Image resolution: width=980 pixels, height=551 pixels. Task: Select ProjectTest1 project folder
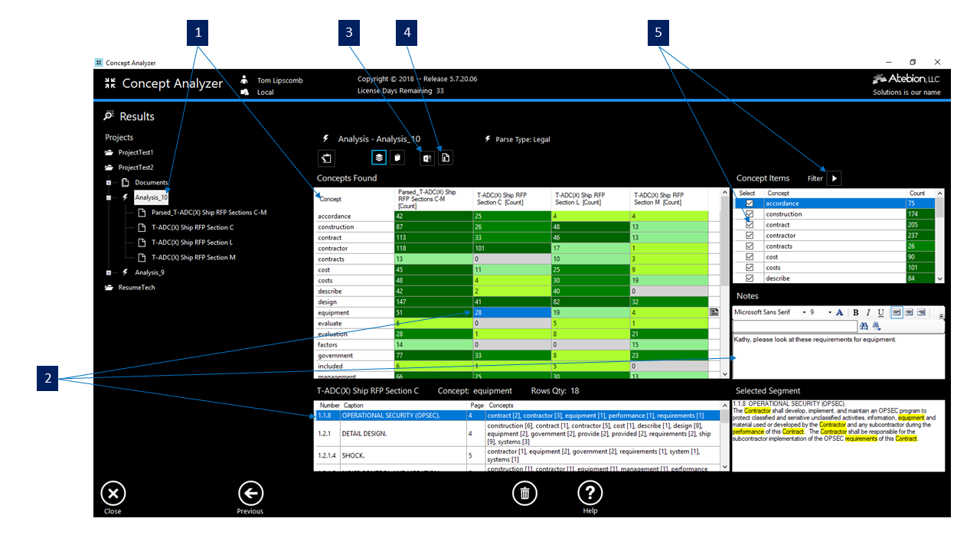(x=129, y=152)
